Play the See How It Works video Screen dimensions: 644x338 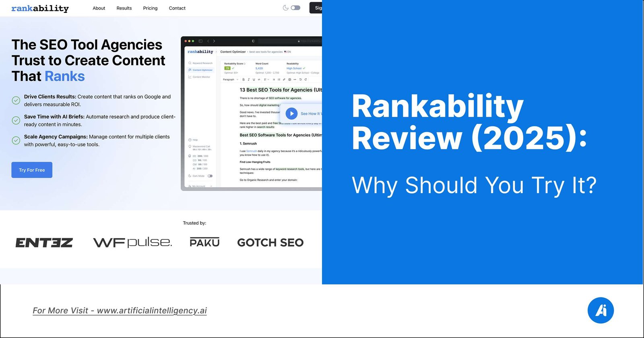[x=291, y=113]
